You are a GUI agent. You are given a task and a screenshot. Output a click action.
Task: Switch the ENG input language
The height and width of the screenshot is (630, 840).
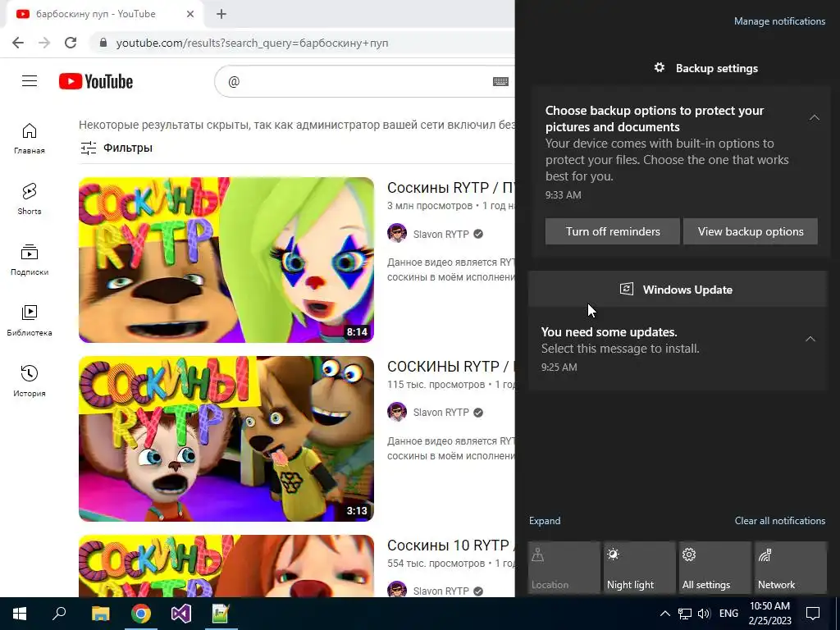pyautogui.click(x=728, y=614)
